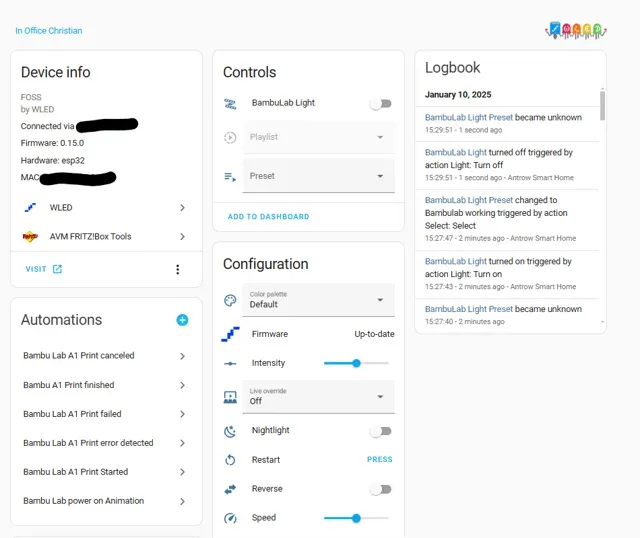640x538 pixels.
Task: Open the Preset dropdown
Action: click(318, 176)
